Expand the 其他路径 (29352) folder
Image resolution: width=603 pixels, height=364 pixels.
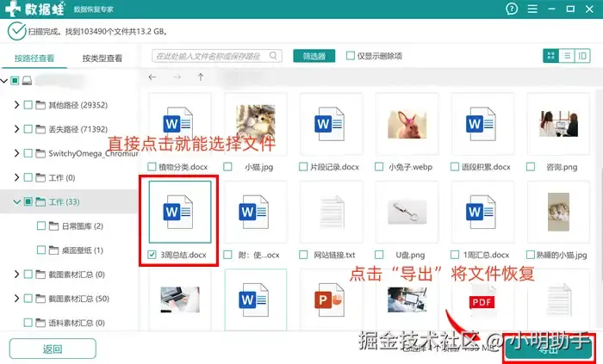[16, 105]
